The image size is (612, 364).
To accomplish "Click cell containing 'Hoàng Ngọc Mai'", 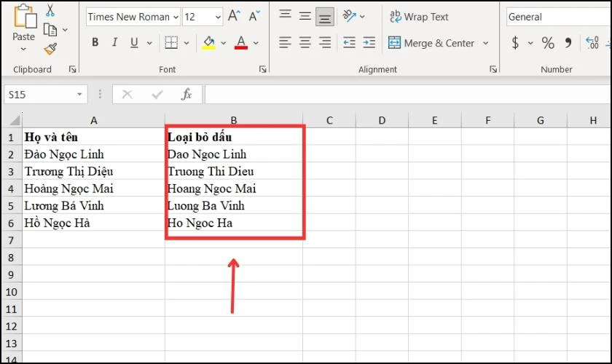I will (94, 189).
